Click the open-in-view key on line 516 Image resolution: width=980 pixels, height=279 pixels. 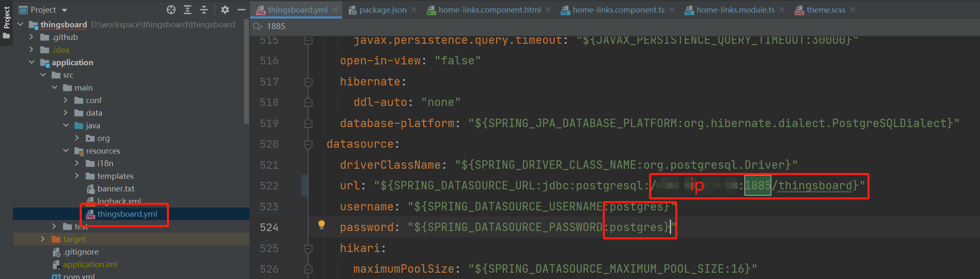380,61
